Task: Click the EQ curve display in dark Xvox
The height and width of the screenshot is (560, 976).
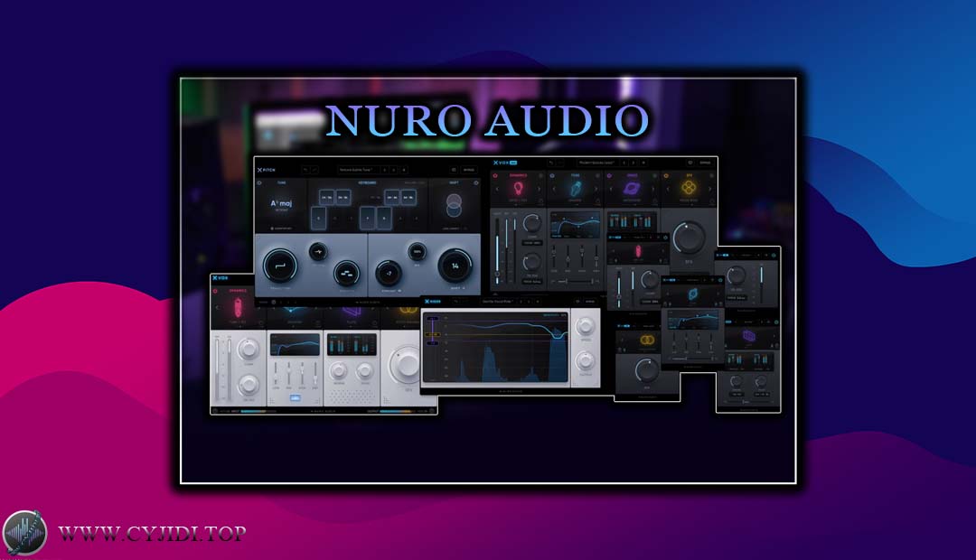Action: pos(576,225)
